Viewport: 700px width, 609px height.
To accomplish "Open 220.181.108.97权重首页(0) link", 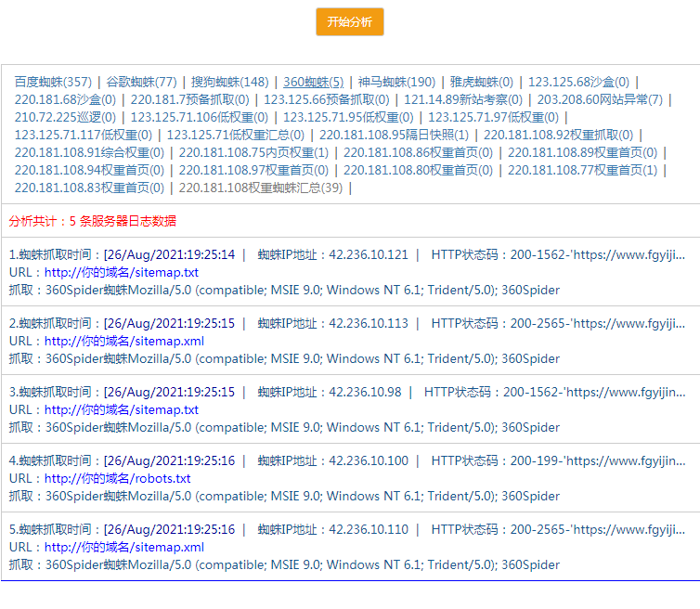I will [x=253, y=170].
